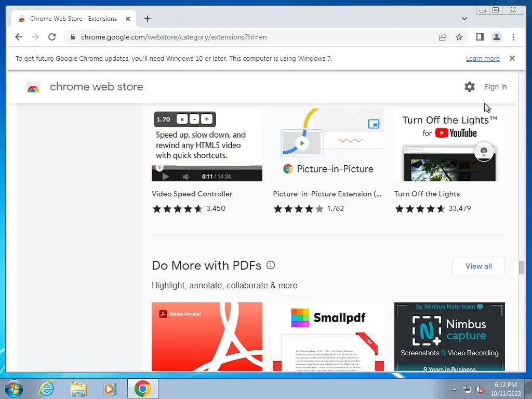
Task: Launch Internet Explorer from the taskbar
Action: point(46,389)
